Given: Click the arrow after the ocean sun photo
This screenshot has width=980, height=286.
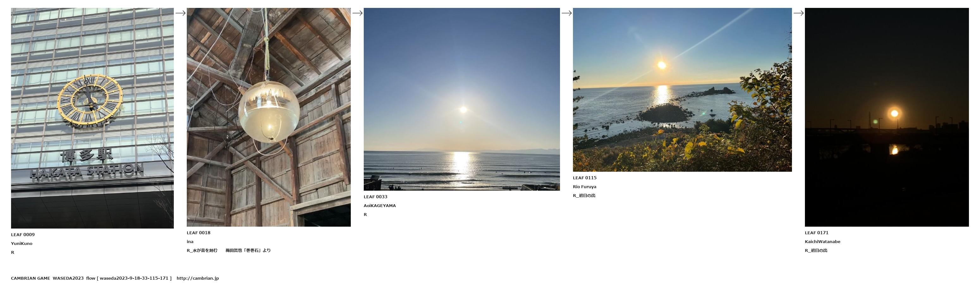Looking at the screenshot, I should click(x=566, y=13).
